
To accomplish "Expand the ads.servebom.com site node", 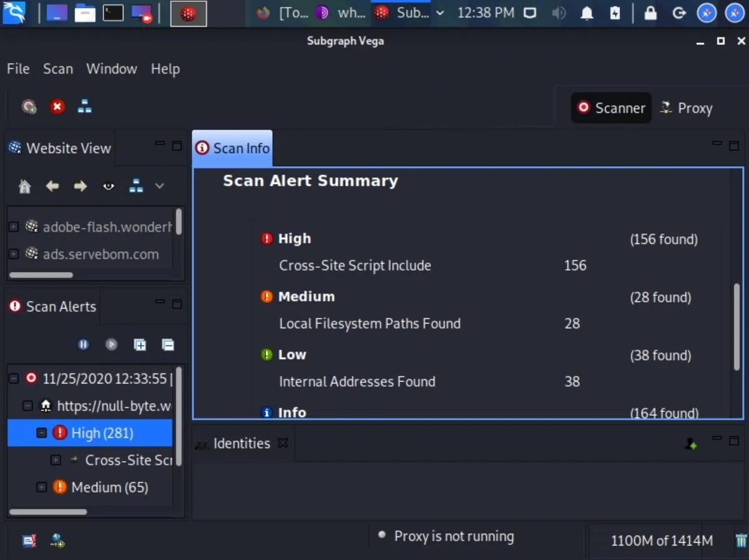I will pos(13,254).
